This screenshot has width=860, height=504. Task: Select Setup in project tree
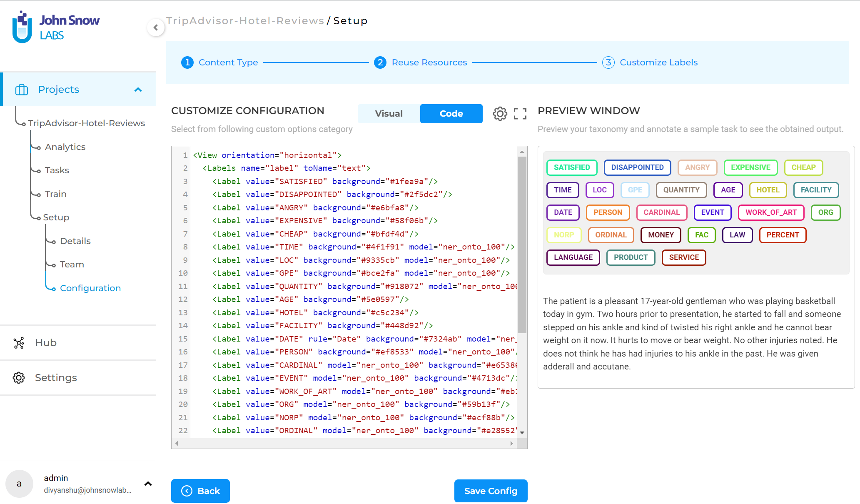click(x=56, y=217)
